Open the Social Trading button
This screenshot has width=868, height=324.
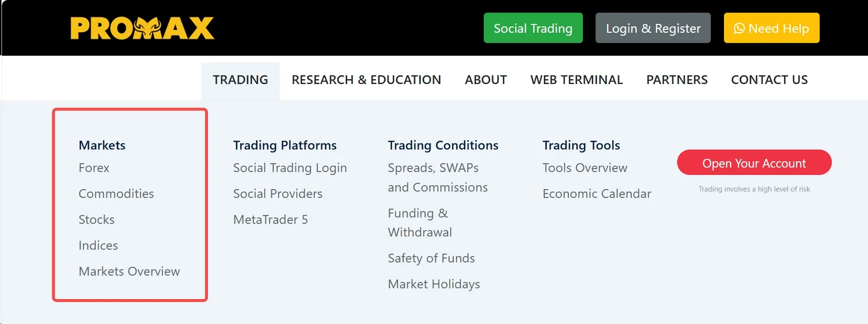pyautogui.click(x=533, y=28)
